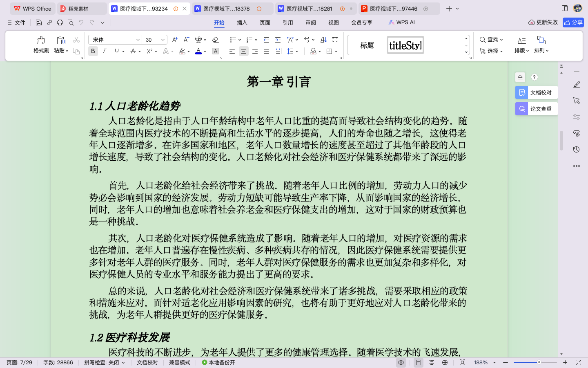Decrease font size with A- icon
Viewport: 588px width, 368px height.
click(x=186, y=40)
